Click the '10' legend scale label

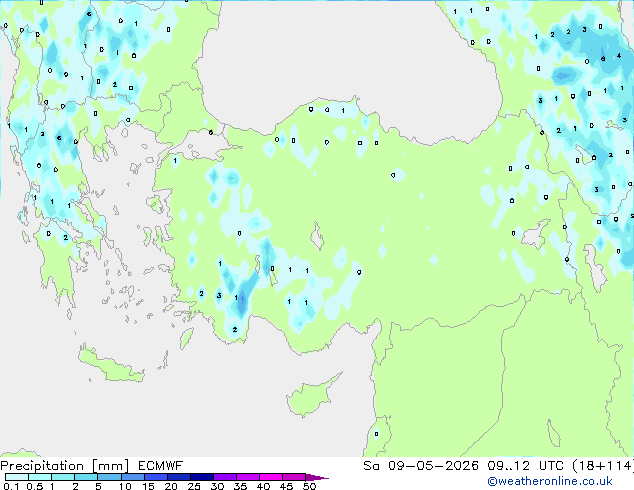tap(125, 486)
